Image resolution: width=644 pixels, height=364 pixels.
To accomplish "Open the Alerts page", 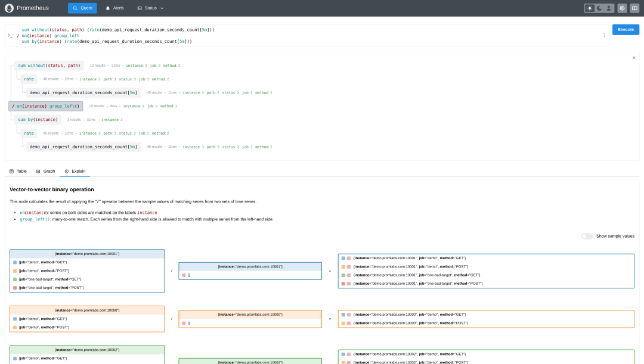I will click(115, 8).
